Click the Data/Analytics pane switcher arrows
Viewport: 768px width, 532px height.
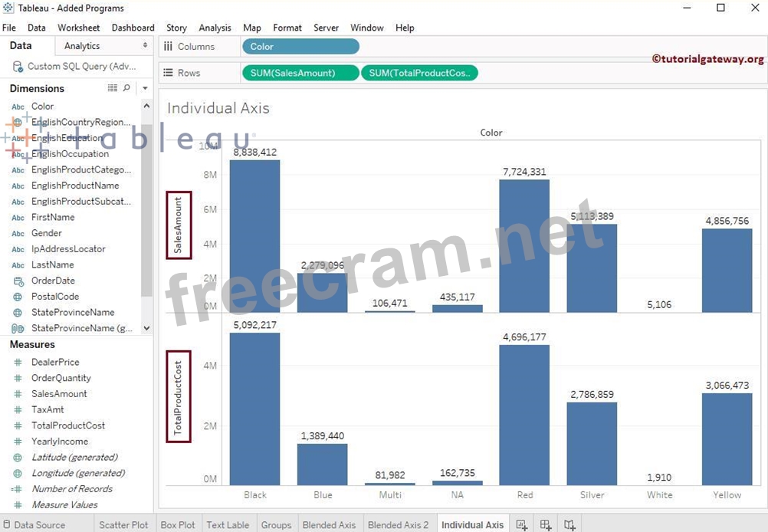tap(145, 47)
